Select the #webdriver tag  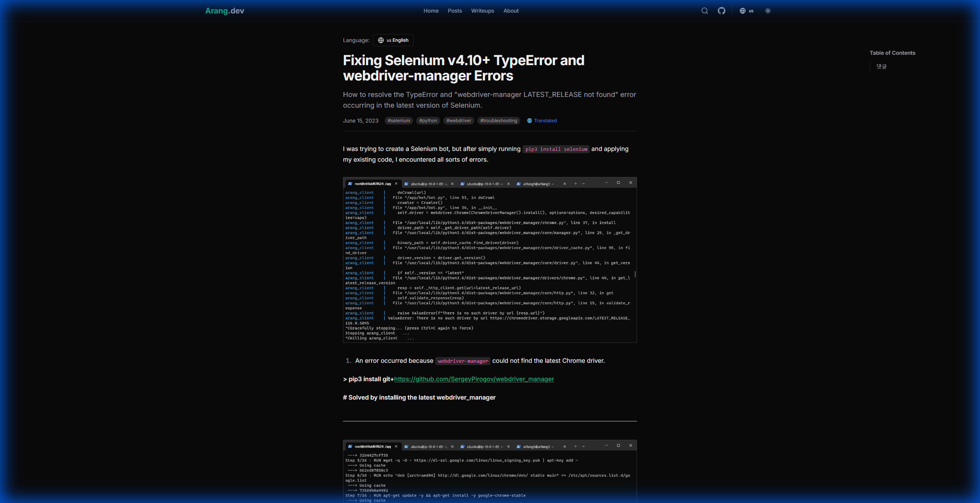459,121
